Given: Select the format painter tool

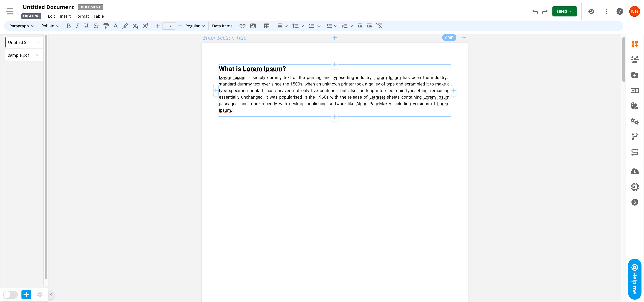Looking at the screenshot, I should point(106,26).
